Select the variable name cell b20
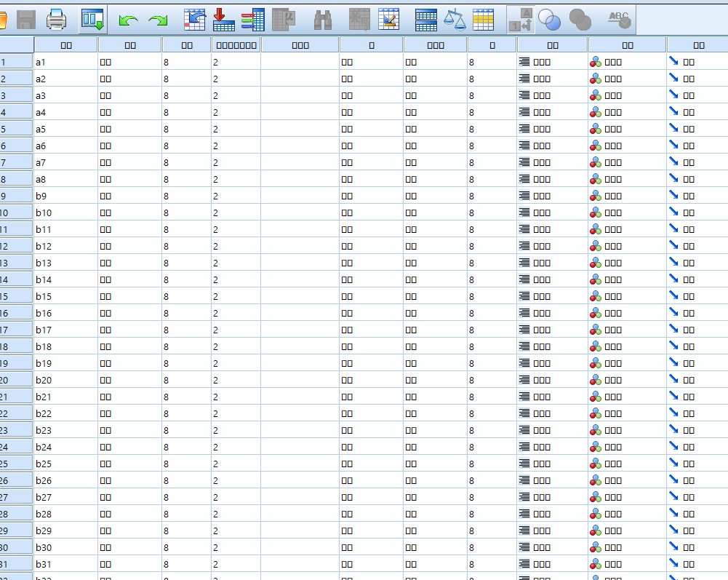This screenshot has width=728, height=580. pos(65,380)
